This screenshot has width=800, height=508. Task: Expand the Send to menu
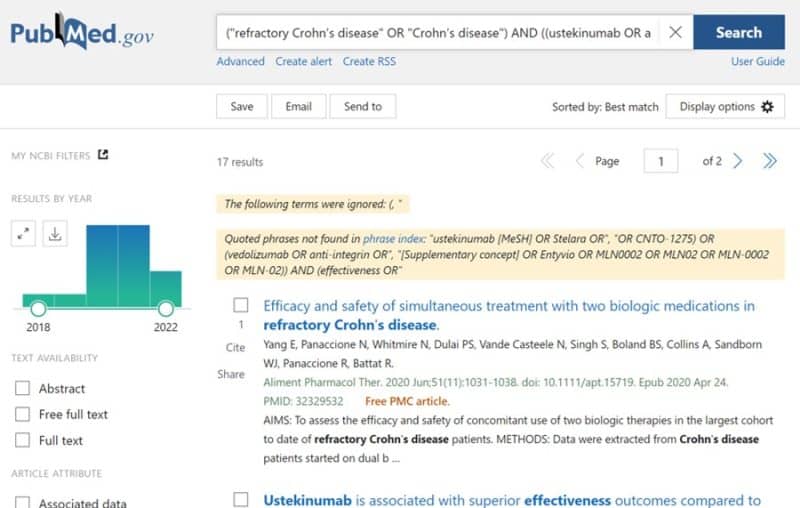coord(363,107)
